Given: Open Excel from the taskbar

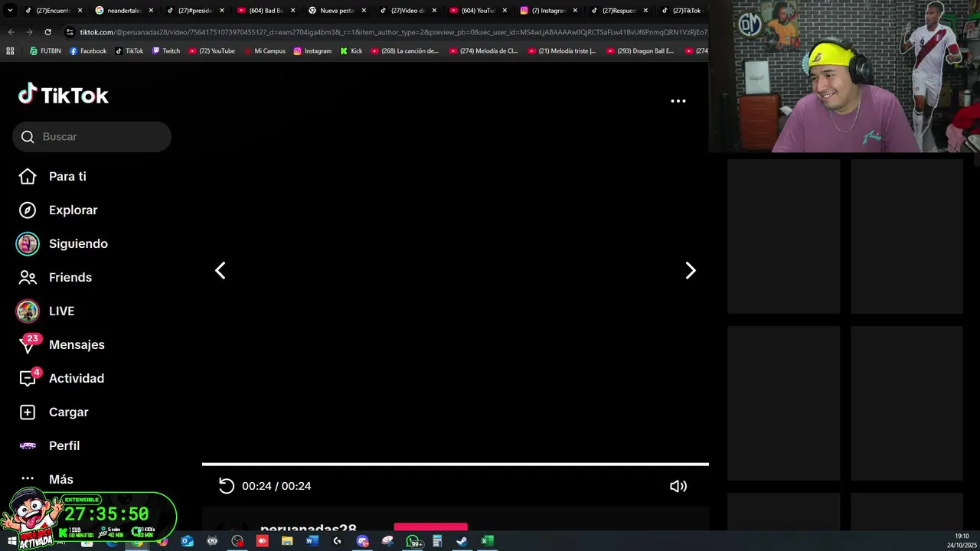Looking at the screenshot, I should tap(486, 541).
